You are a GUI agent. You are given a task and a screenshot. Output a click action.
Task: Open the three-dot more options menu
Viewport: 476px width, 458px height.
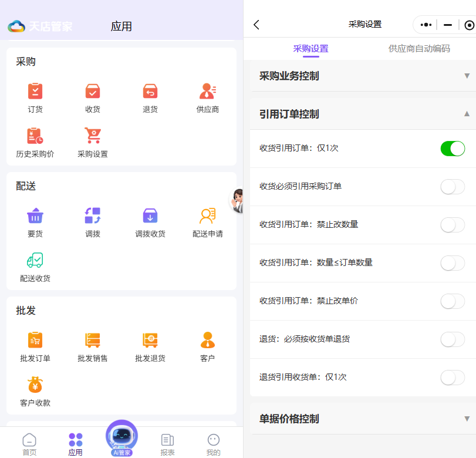point(426,25)
